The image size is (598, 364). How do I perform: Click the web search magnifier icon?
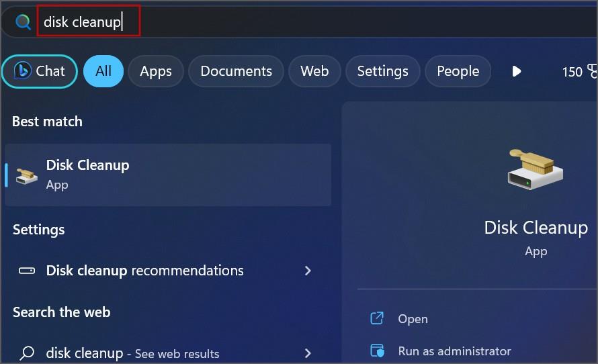(27, 353)
